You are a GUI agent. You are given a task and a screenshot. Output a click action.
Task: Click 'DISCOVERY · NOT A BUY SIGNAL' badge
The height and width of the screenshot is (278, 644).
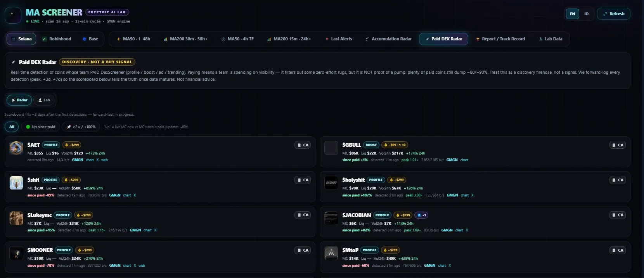pyautogui.click(x=97, y=62)
